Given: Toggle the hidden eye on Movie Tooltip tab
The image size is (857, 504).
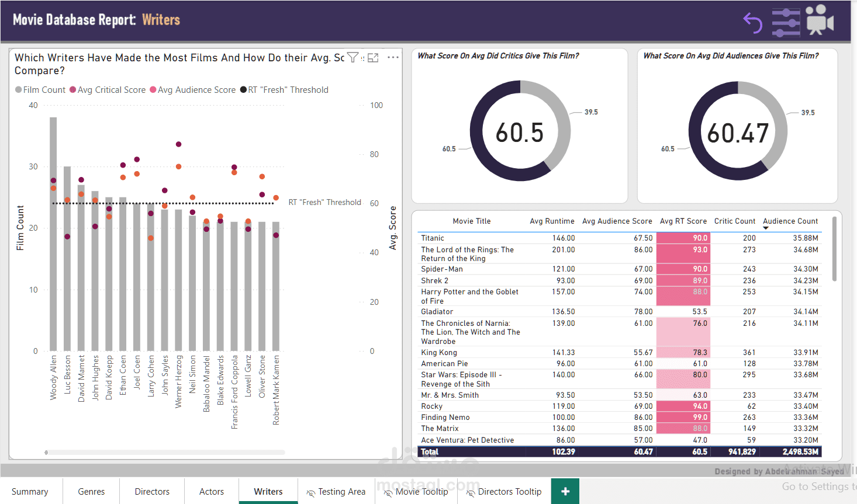Looking at the screenshot, I should [387, 492].
